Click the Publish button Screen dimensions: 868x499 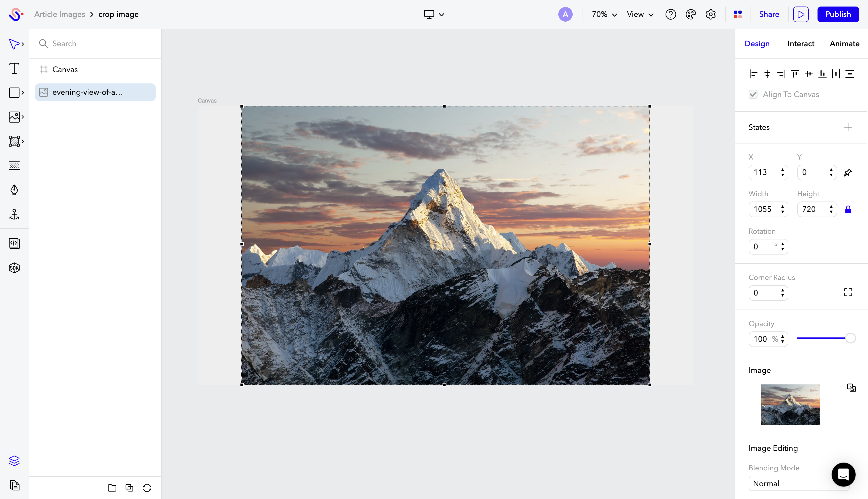coord(838,14)
